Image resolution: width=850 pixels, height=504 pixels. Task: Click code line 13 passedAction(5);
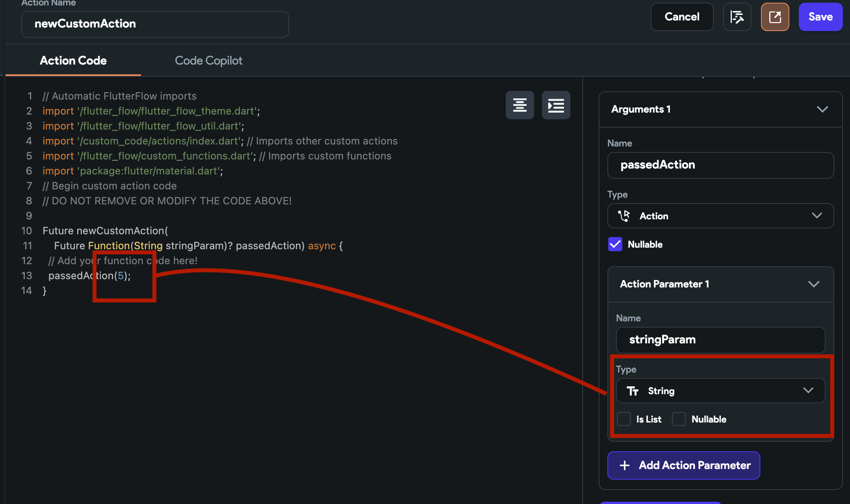point(90,276)
